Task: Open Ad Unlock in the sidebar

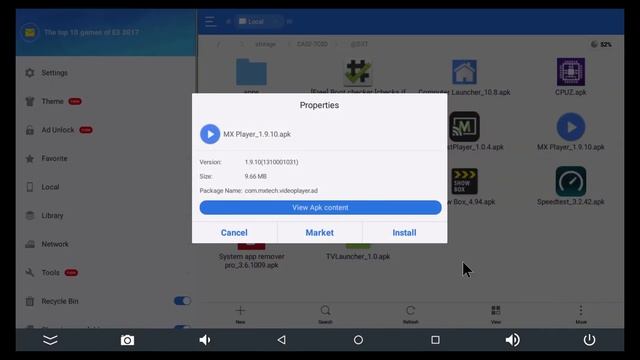Action: (x=58, y=130)
